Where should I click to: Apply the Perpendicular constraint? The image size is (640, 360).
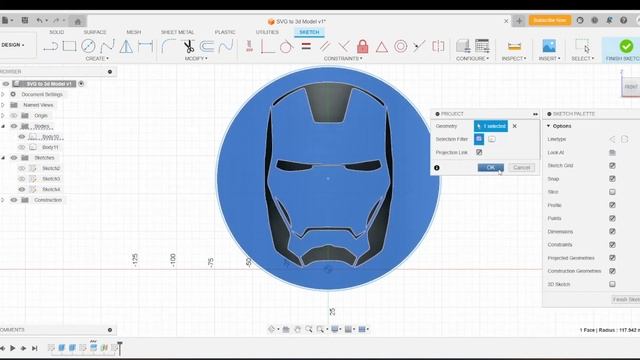(x=344, y=47)
